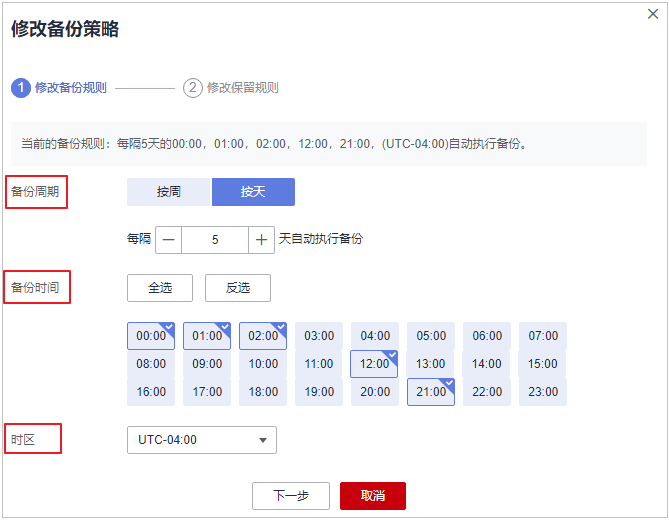This screenshot has height=521, width=669.
Task: Click the red 取消 button
Action: point(373,496)
